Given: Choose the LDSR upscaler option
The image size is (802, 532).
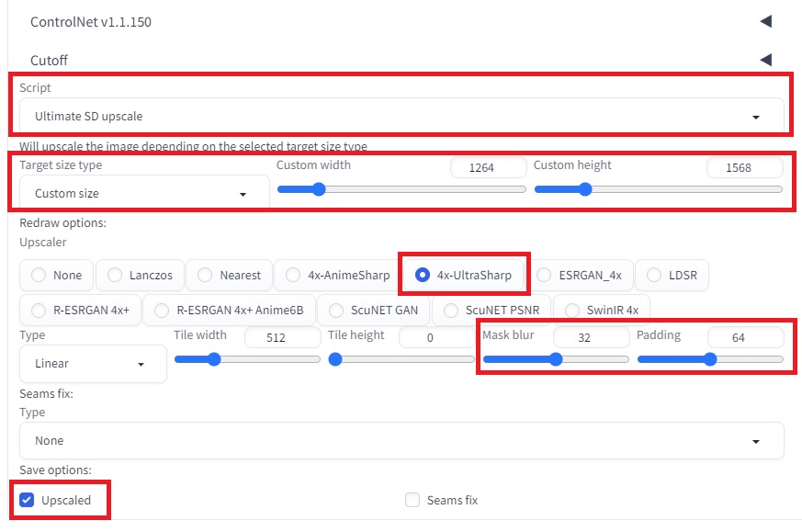Looking at the screenshot, I should (672, 276).
